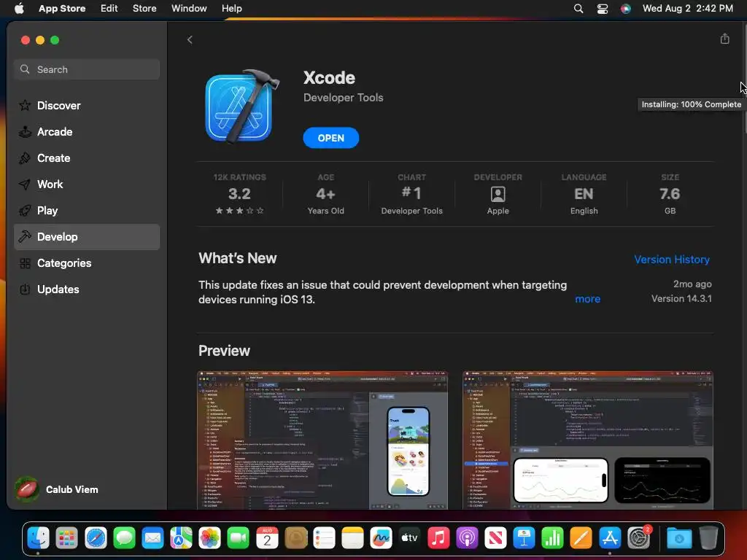Open Keynote from the Dock

(524, 538)
